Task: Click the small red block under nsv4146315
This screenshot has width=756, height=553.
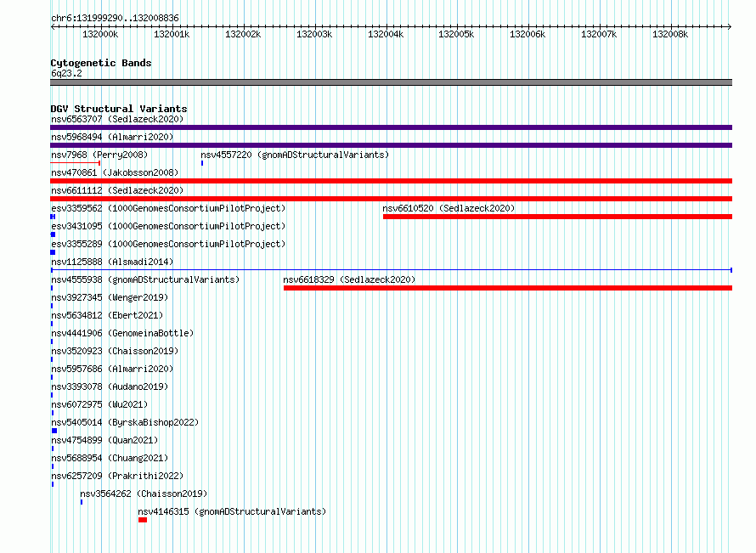Action: [x=142, y=520]
